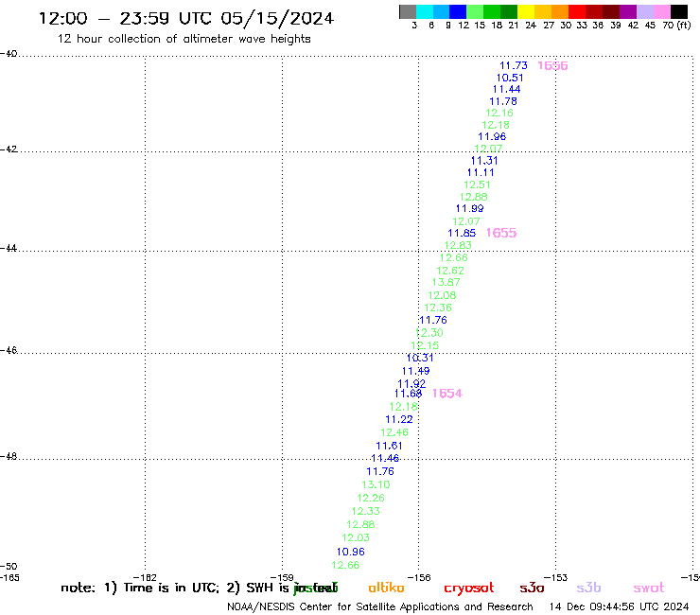
Task: Click the bright red legend swatch
Action: [x=577, y=11]
